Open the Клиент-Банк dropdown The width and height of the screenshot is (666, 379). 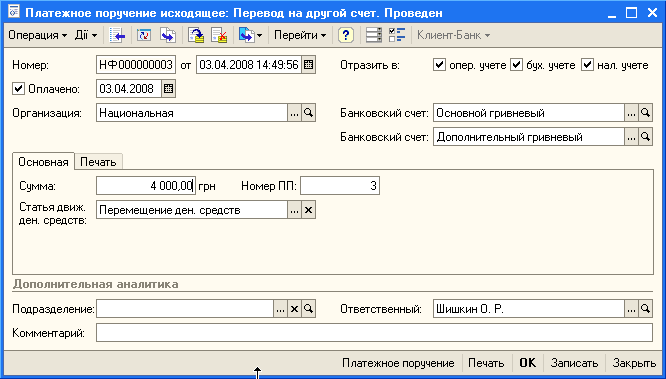tap(454, 35)
